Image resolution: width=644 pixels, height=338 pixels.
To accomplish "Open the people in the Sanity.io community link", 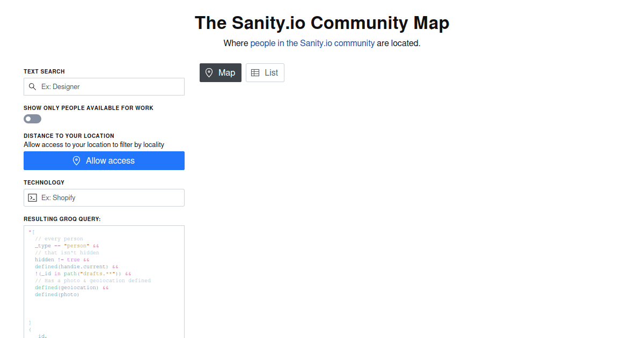I will click(312, 43).
